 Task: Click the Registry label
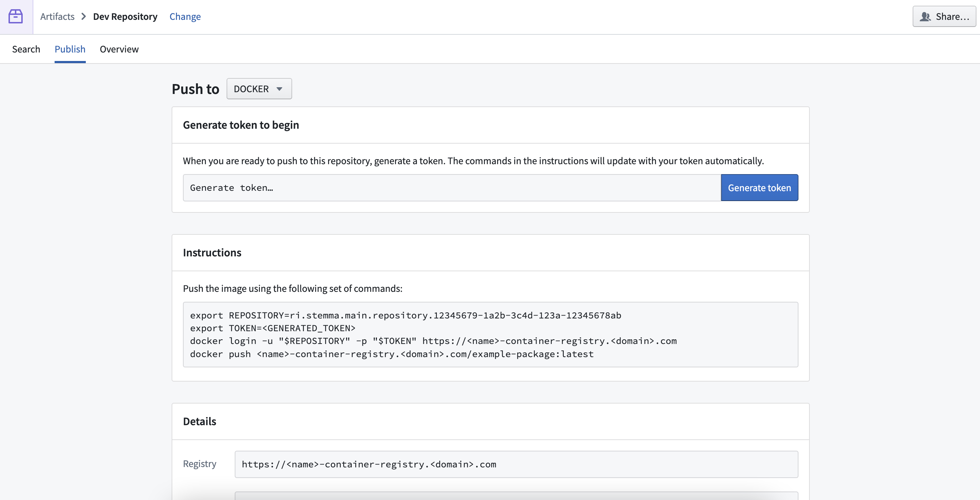click(199, 463)
